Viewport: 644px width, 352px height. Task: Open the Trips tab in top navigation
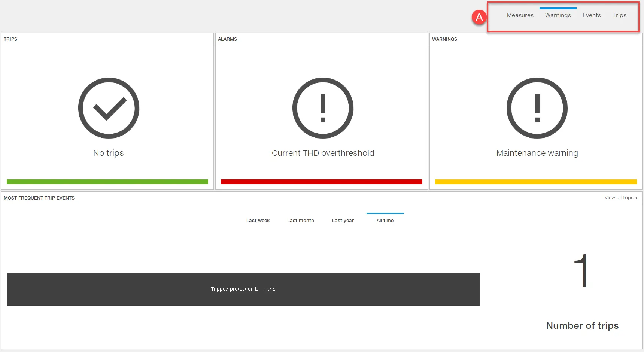pos(619,15)
